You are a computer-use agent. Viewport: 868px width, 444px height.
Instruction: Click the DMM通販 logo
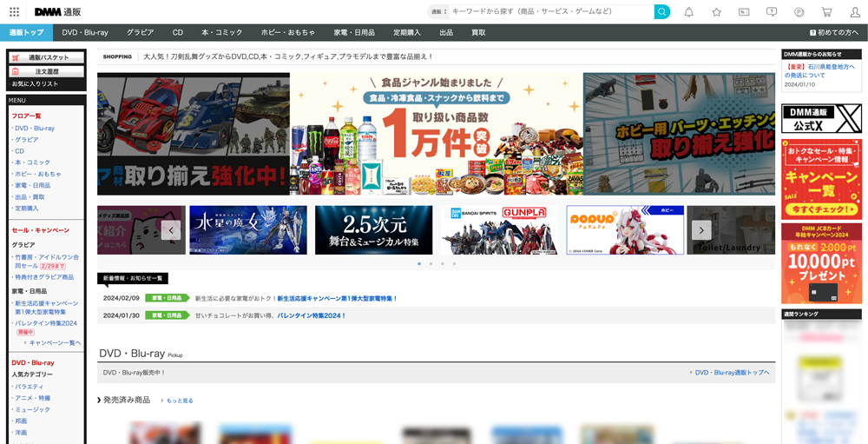[x=57, y=11]
